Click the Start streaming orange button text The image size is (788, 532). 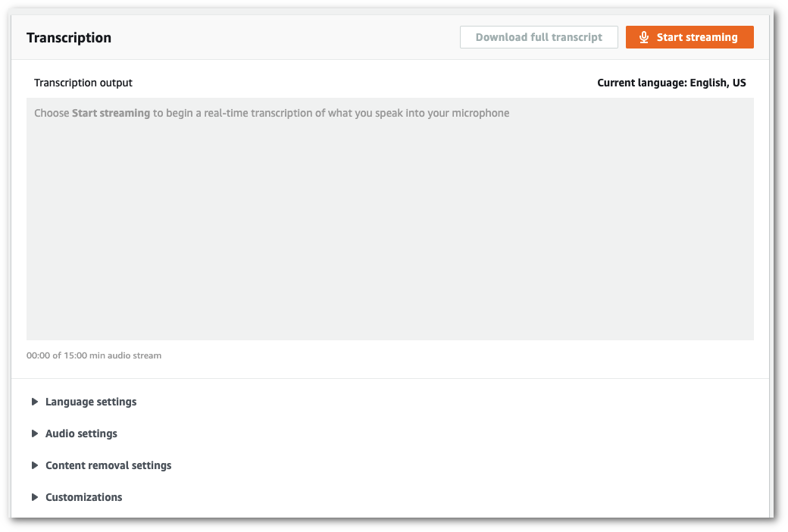click(x=699, y=36)
